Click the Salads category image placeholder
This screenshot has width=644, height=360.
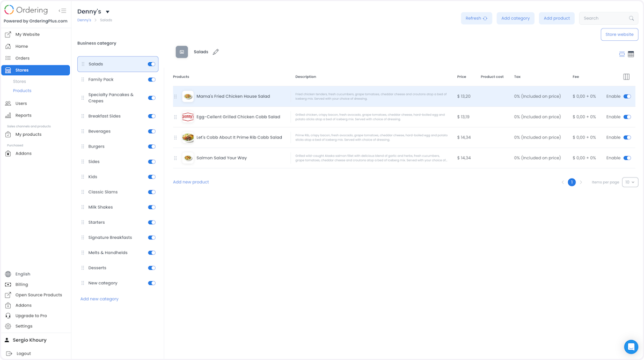(x=182, y=52)
